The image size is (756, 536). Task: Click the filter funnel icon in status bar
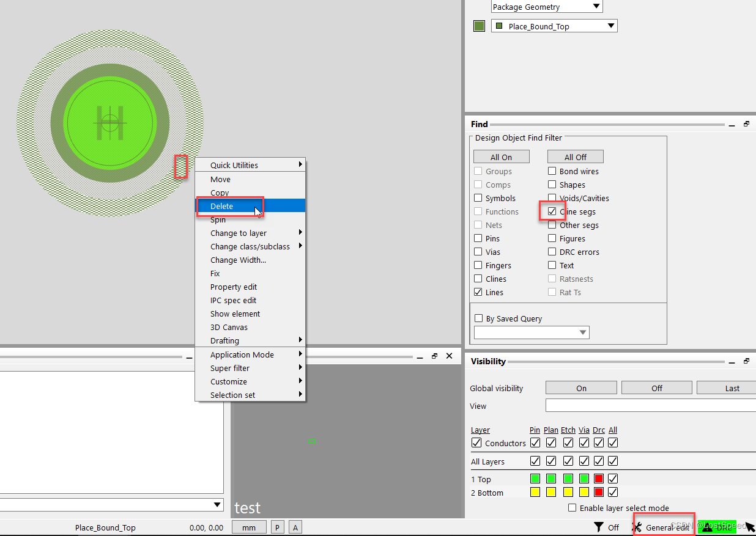pyautogui.click(x=599, y=527)
